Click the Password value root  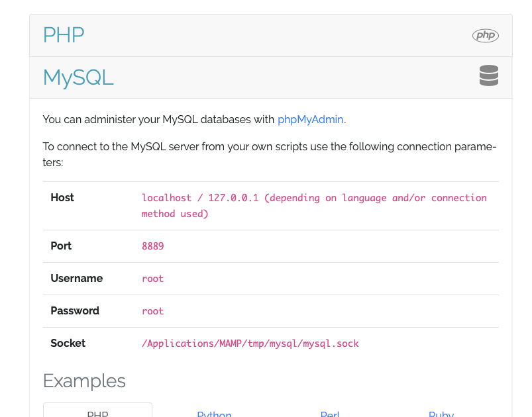[x=152, y=311]
